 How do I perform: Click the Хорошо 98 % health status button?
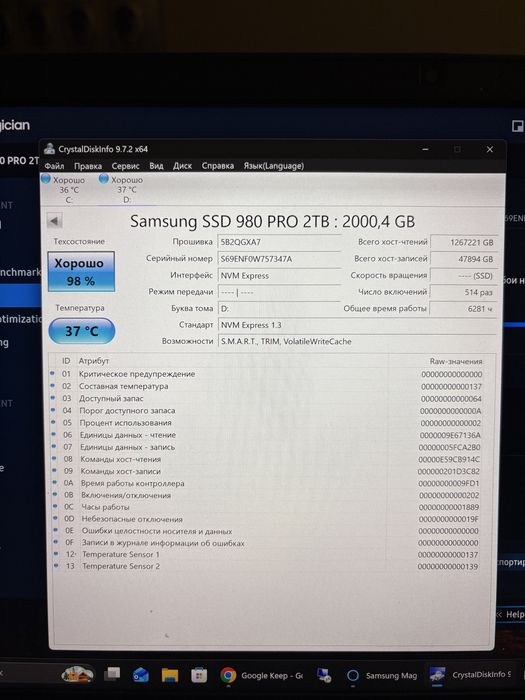[81, 271]
